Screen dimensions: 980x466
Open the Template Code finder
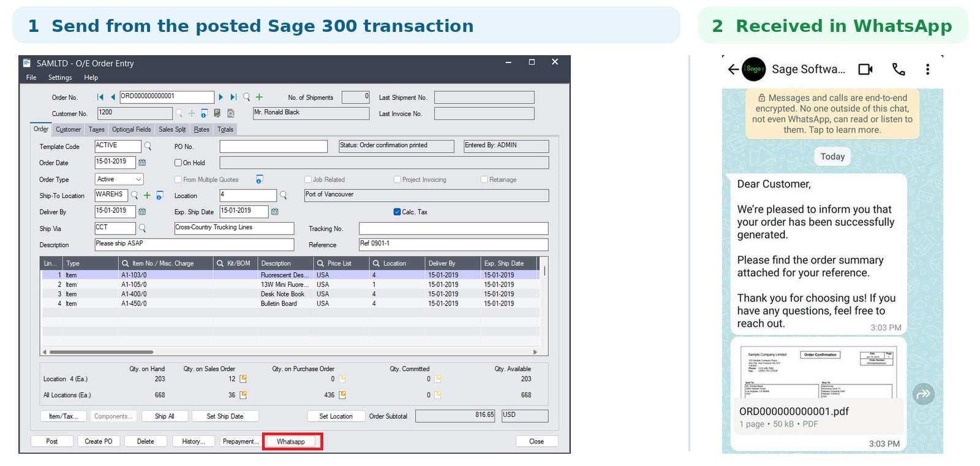148,146
